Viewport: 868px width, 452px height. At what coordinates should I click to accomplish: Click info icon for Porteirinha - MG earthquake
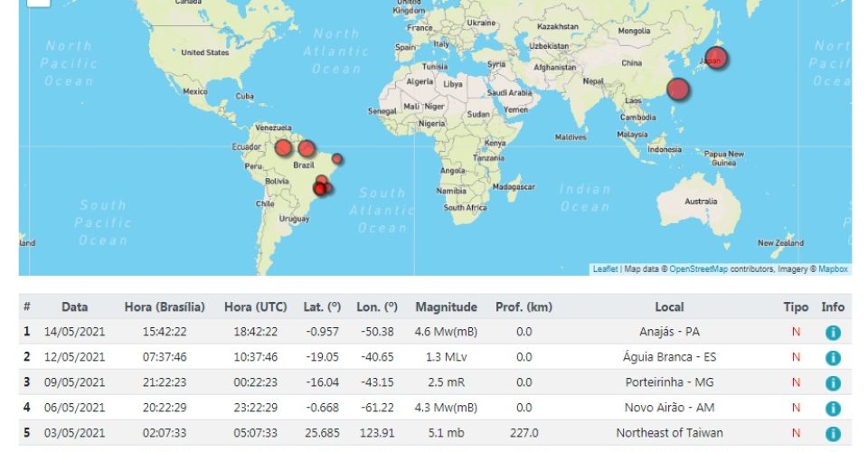click(833, 382)
